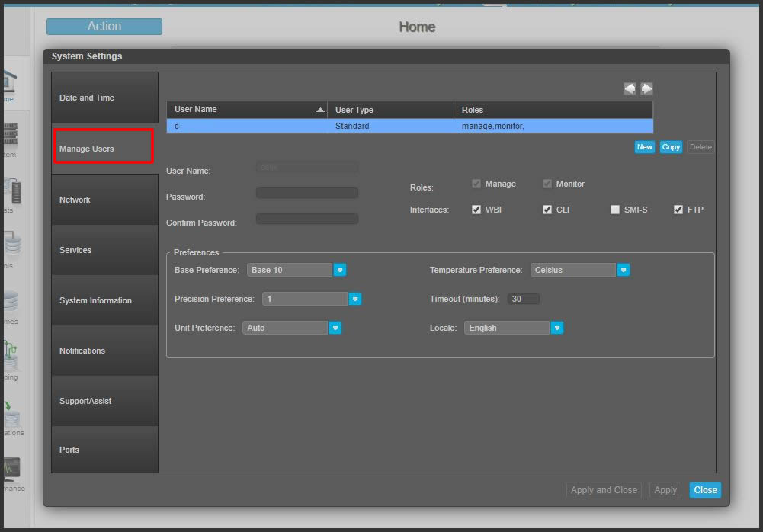Toggle the Manage role checkbox
Image resolution: width=763 pixels, height=532 pixels.
coord(476,184)
